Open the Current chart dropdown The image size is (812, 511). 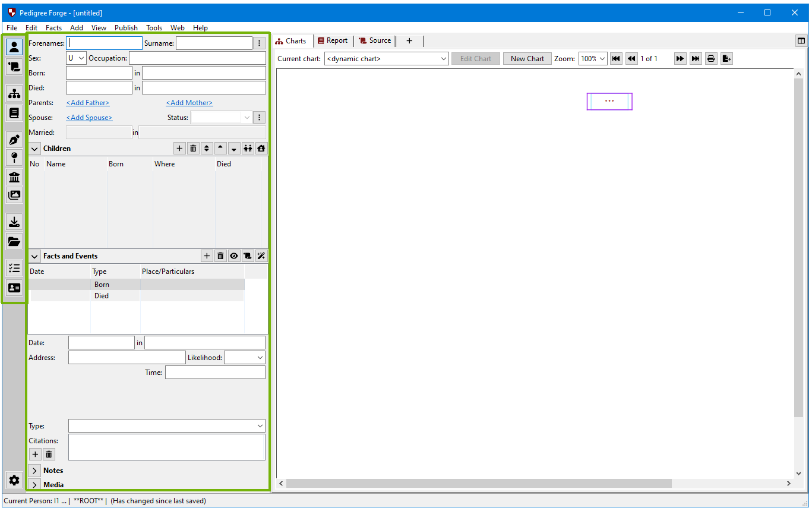387,59
